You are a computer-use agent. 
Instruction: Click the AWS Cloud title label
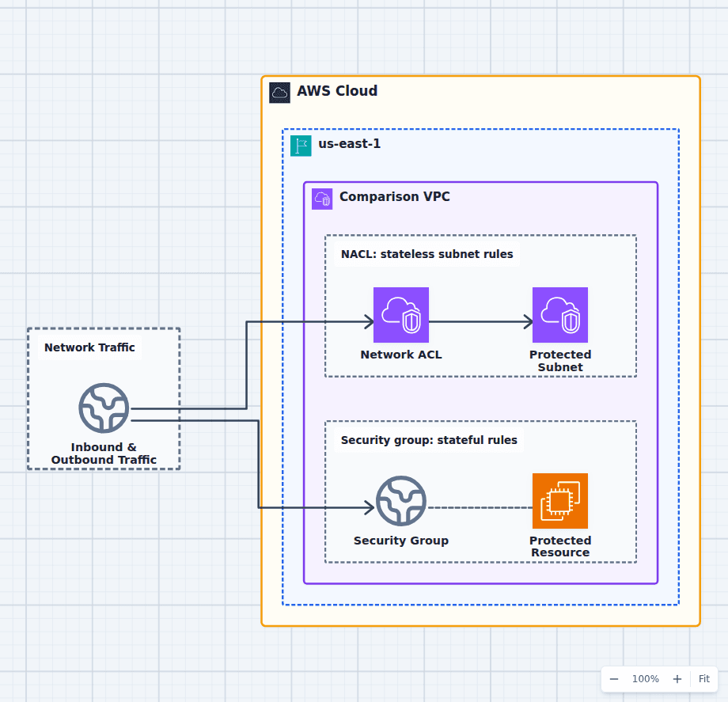[337, 91]
